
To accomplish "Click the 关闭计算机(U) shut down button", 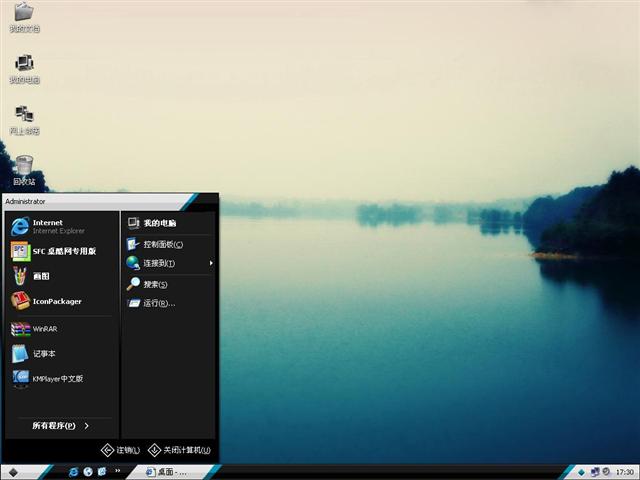I will (180, 450).
